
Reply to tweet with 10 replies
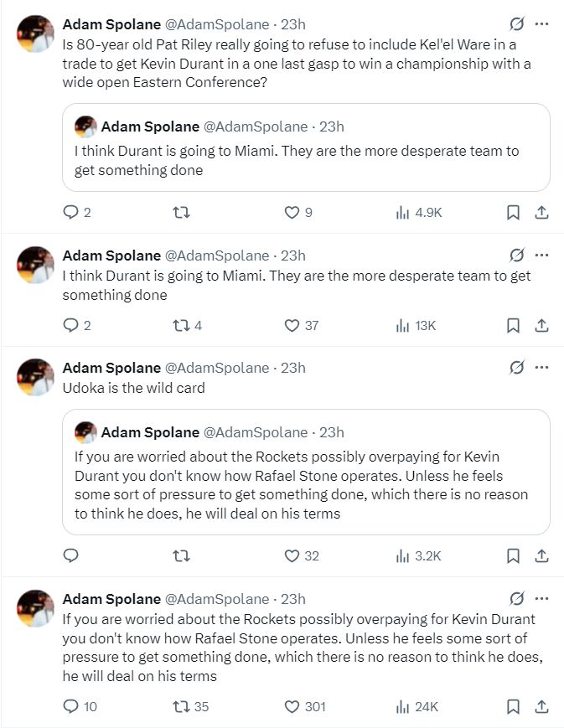click(x=71, y=707)
